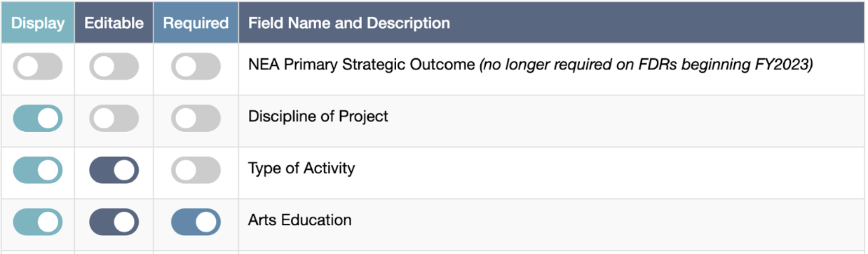Turn on Required for Discipline of Project

(196, 119)
